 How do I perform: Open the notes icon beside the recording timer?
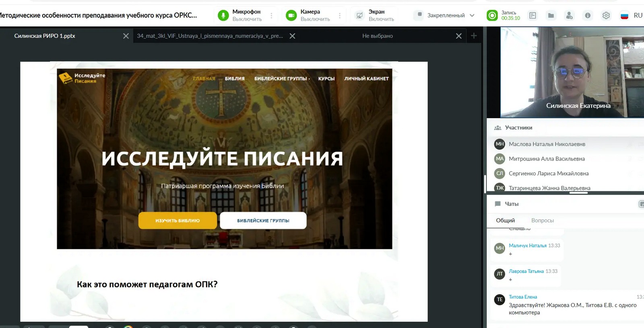533,15
